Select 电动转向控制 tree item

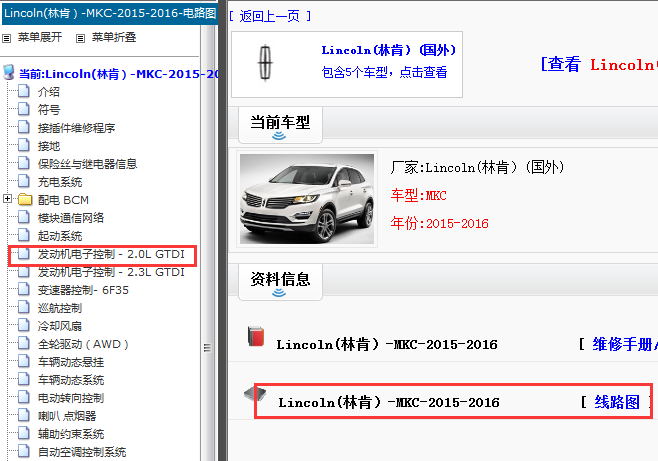pyautogui.click(x=70, y=398)
